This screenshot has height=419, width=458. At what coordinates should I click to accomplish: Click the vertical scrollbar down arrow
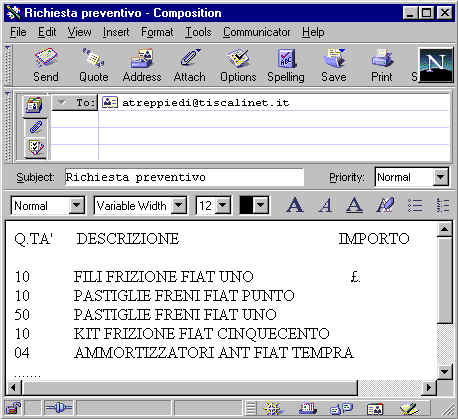click(x=444, y=371)
